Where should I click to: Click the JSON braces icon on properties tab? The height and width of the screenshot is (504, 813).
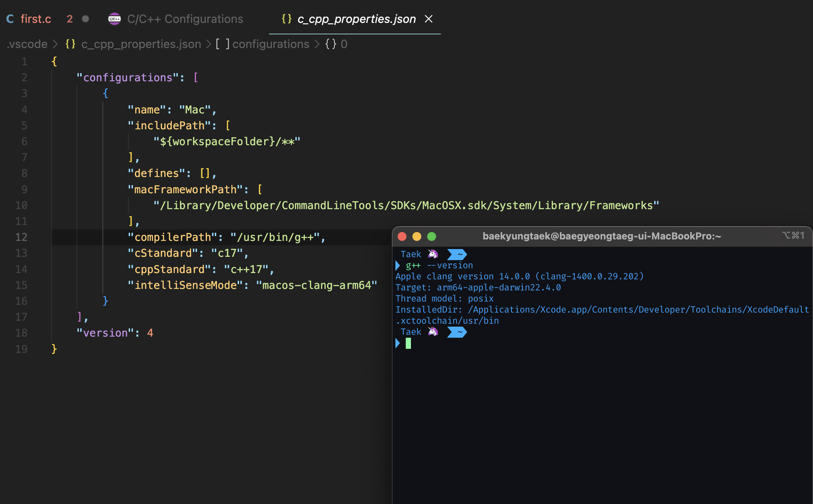tap(286, 18)
